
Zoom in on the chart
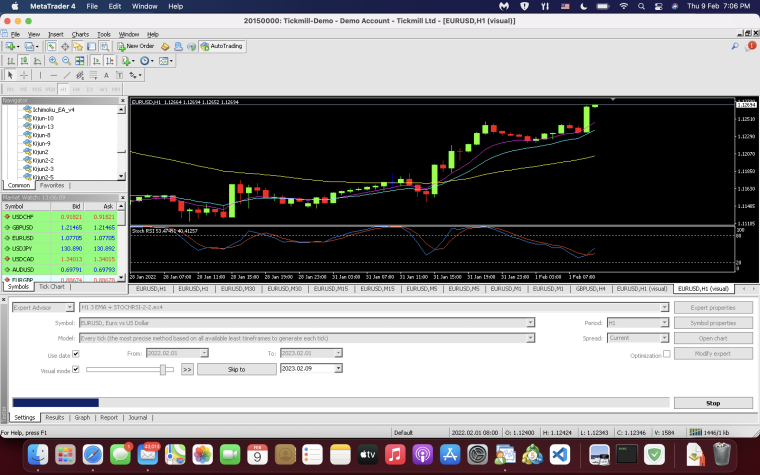[x=53, y=61]
